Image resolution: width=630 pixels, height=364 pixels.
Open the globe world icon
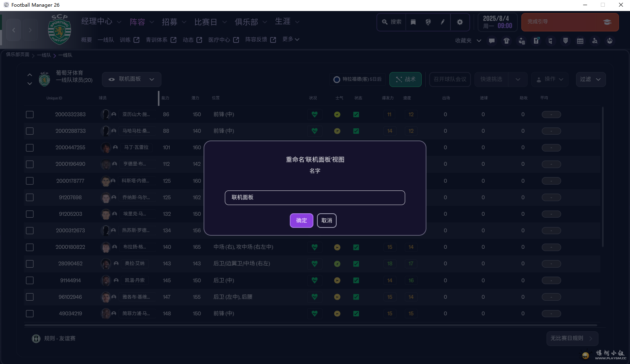point(428,22)
